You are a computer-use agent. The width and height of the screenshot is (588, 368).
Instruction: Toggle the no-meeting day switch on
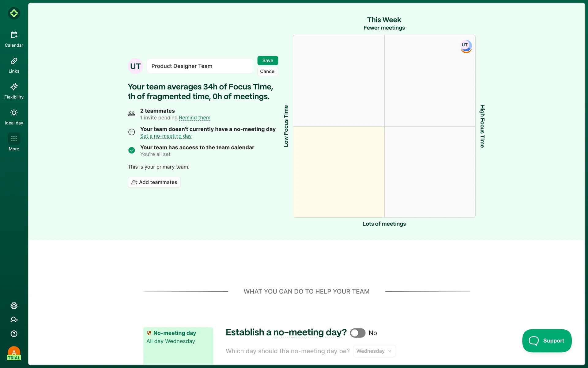click(357, 333)
